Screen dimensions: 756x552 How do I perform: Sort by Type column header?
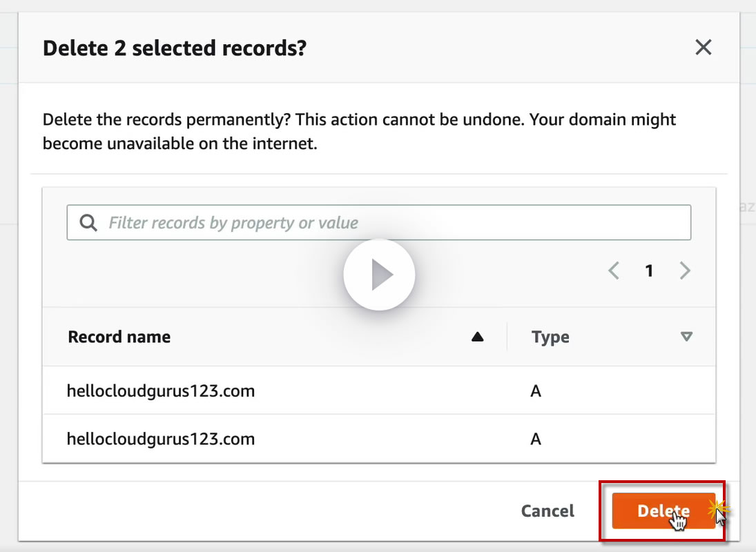(550, 337)
